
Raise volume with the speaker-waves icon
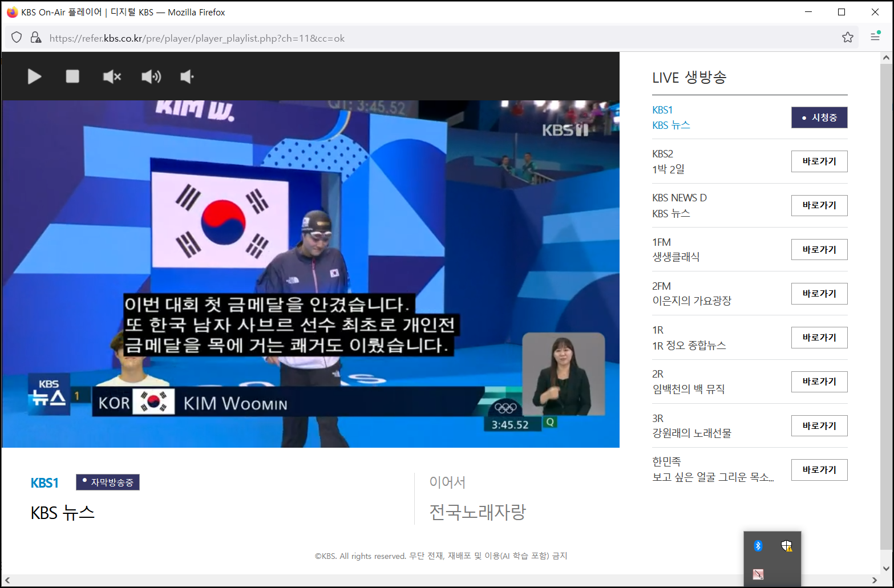click(151, 76)
